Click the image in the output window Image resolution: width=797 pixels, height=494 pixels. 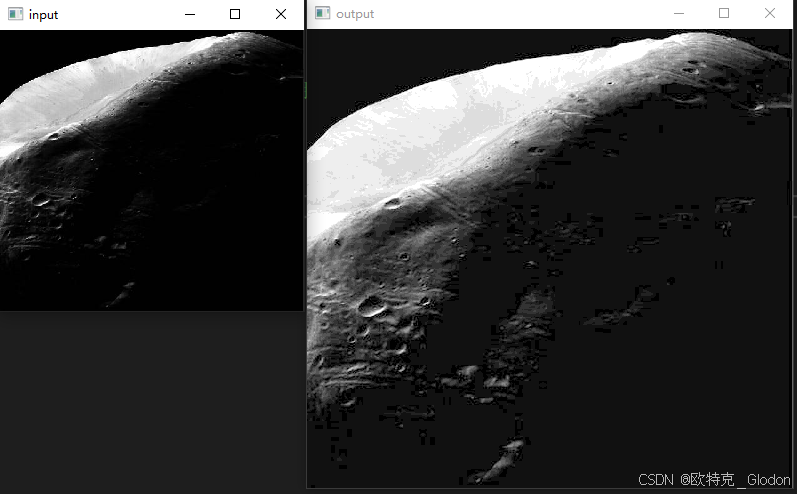(549, 259)
